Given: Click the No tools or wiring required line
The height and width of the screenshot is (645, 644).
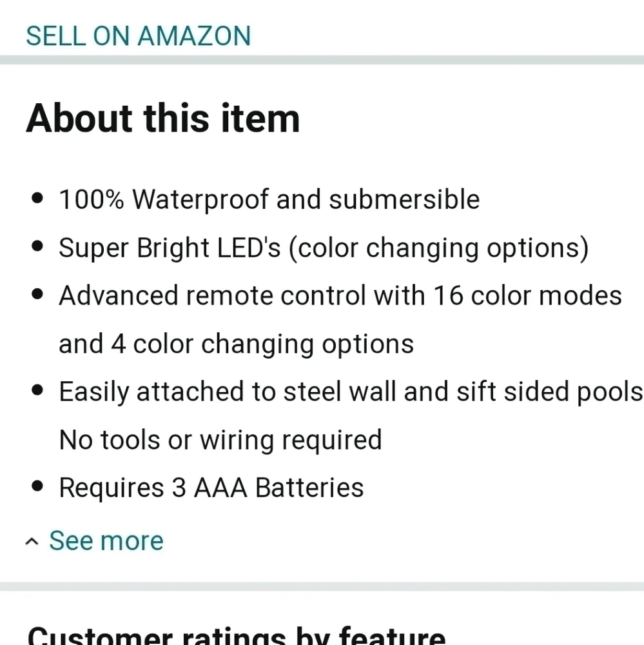Looking at the screenshot, I should pyautogui.click(x=220, y=440).
